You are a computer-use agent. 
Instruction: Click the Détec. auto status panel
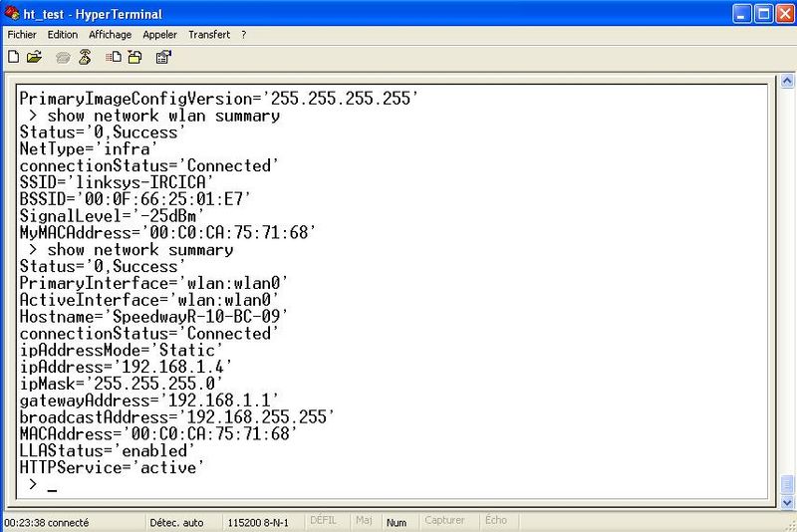pos(177,522)
